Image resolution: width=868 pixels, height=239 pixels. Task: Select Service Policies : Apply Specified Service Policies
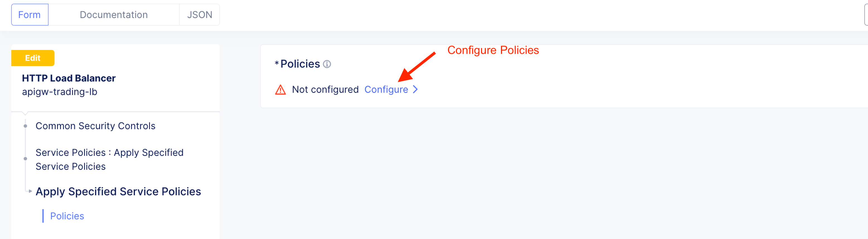pos(110,159)
